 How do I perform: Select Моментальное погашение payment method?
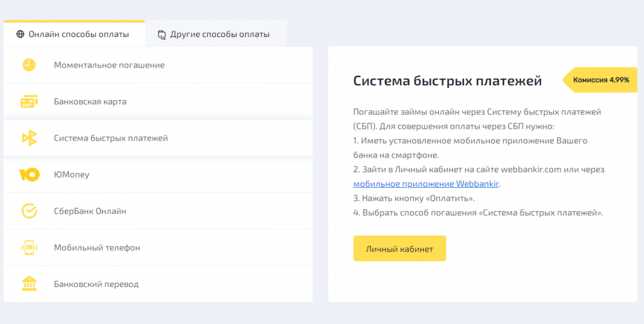click(158, 65)
